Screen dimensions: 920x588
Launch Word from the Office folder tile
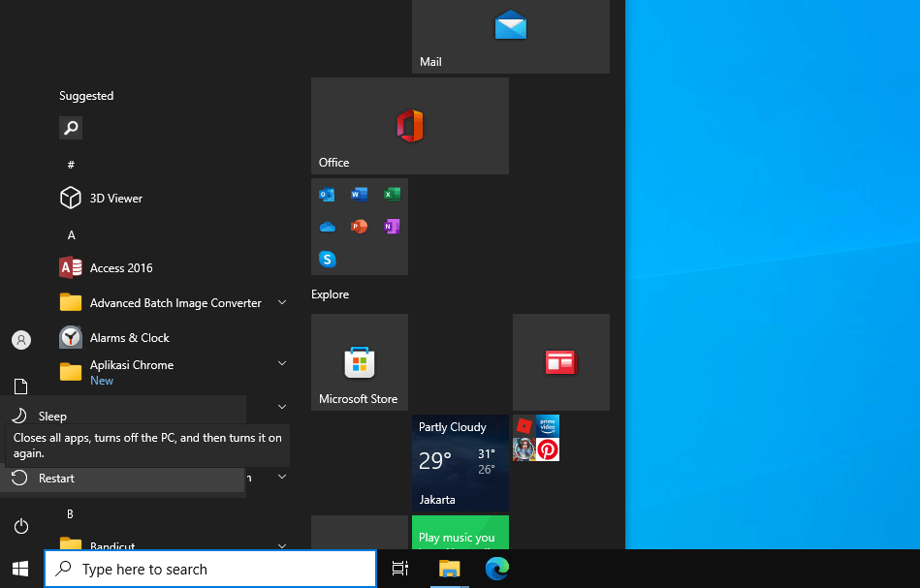359,194
